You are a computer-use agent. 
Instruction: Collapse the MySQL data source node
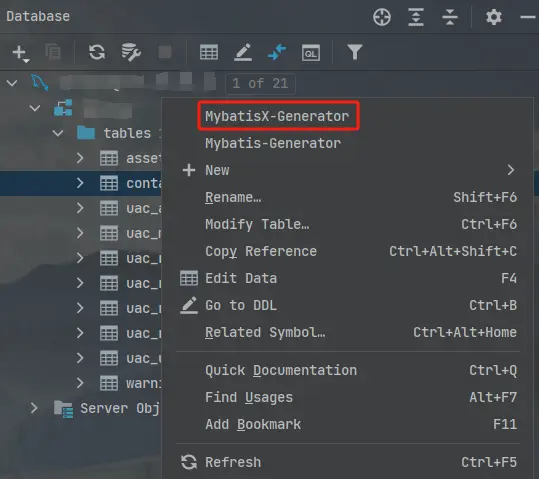pyautogui.click(x=12, y=83)
